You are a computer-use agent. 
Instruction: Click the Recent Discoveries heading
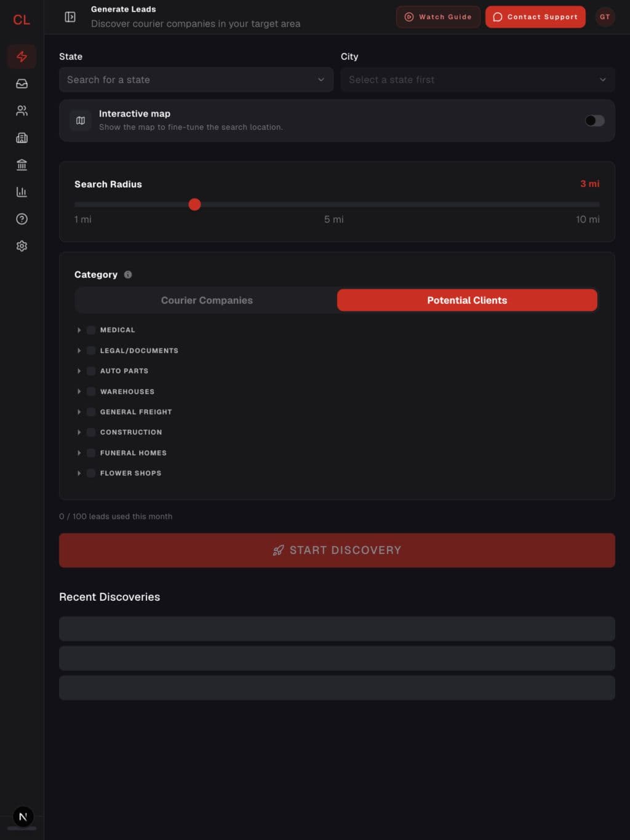click(110, 597)
